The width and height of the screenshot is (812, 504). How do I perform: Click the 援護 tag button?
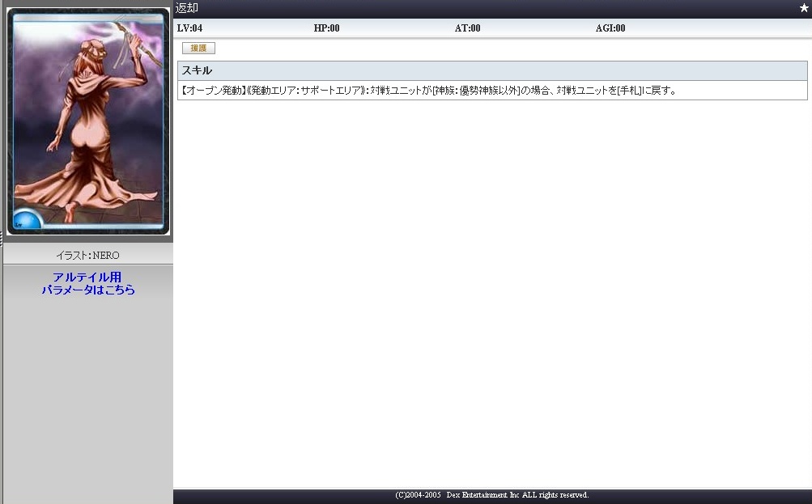198,48
